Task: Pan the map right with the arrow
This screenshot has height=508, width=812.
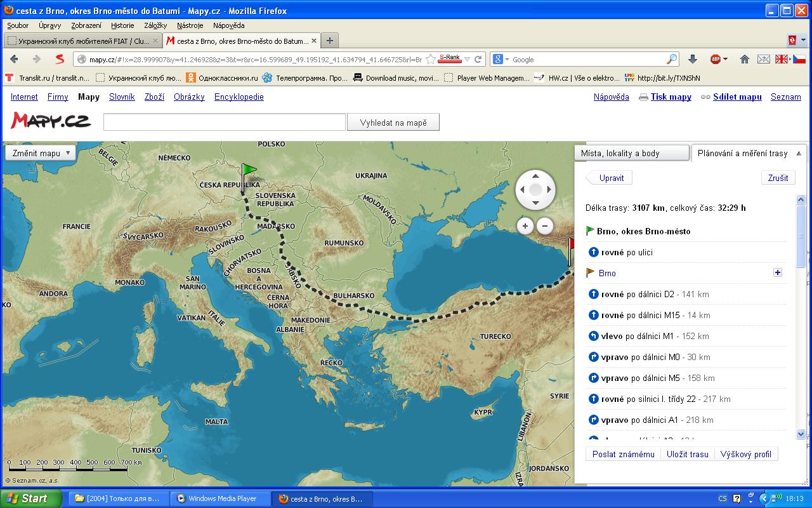Action: click(x=549, y=189)
